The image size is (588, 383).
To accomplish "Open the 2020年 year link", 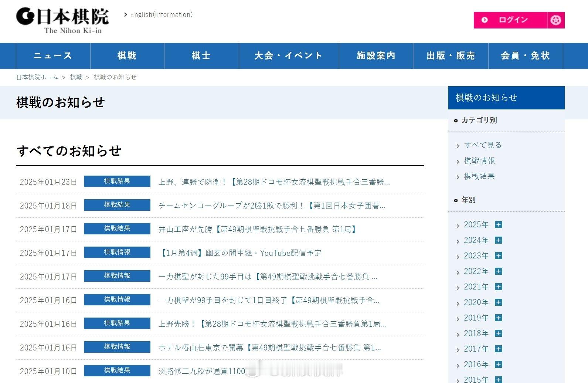I will click(x=476, y=302).
